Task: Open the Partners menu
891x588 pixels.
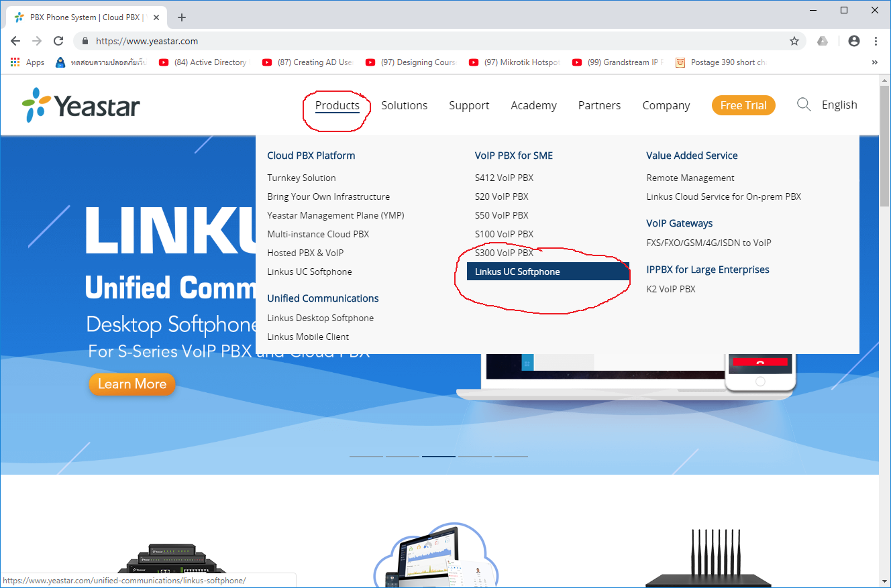Action: tap(600, 105)
